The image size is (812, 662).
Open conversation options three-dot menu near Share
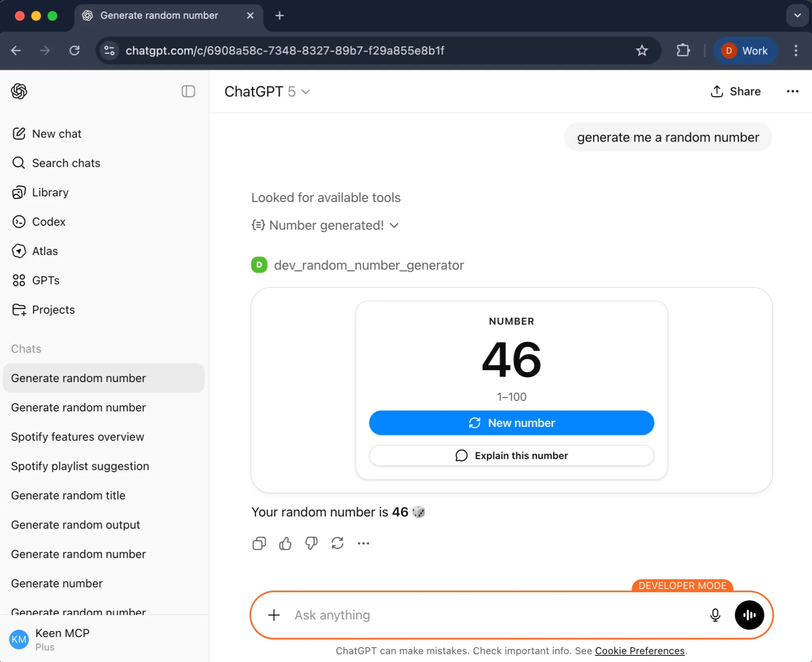pyautogui.click(x=792, y=91)
